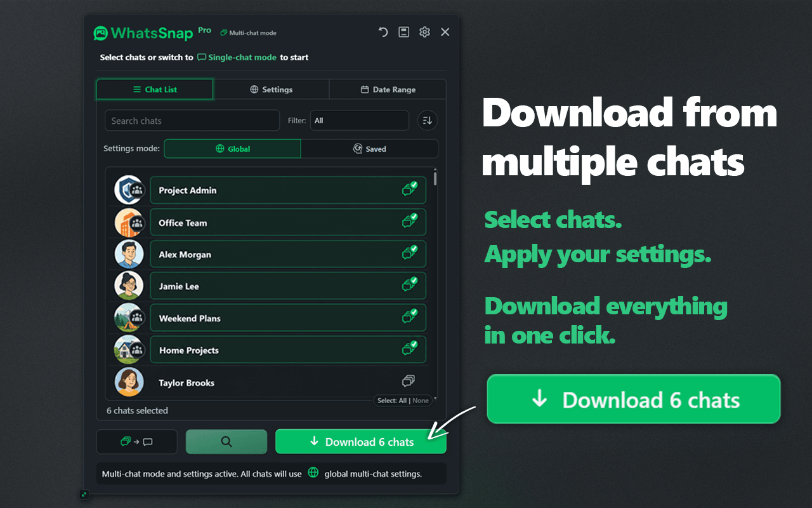Click the Pro label next to logo
Image resolution: width=812 pixels, height=508 pixels.
(x=204, y=30)
